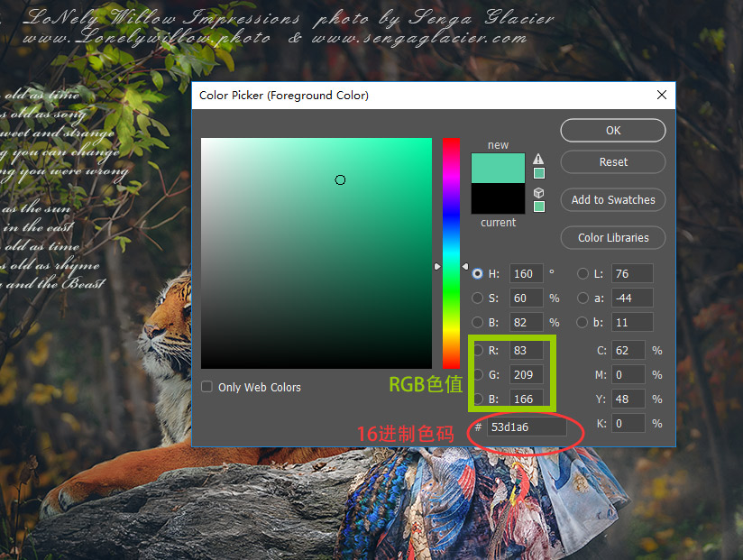Click the vertical rainbow hue slider
Viewport: 743px width, 560px height.
pyautogui.click(x=451, y=252)
